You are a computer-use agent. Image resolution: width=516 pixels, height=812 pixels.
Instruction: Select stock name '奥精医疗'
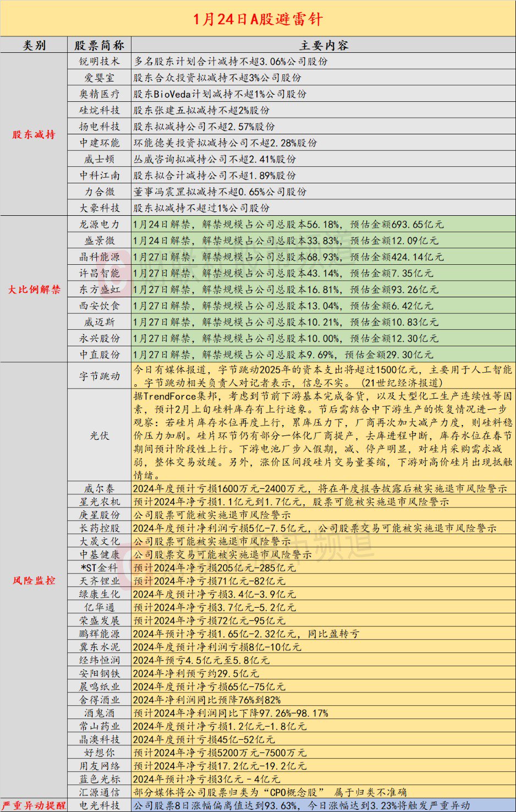(100, 94)
